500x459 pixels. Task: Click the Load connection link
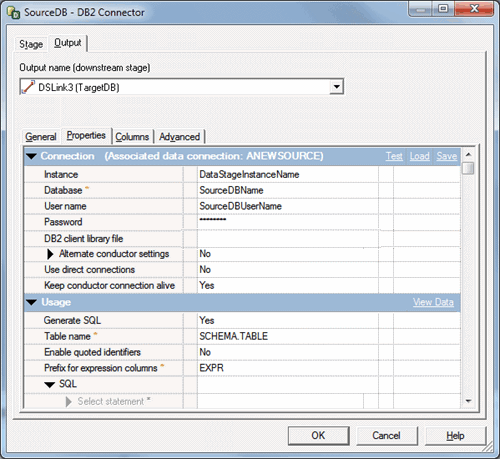coord(420,156)
